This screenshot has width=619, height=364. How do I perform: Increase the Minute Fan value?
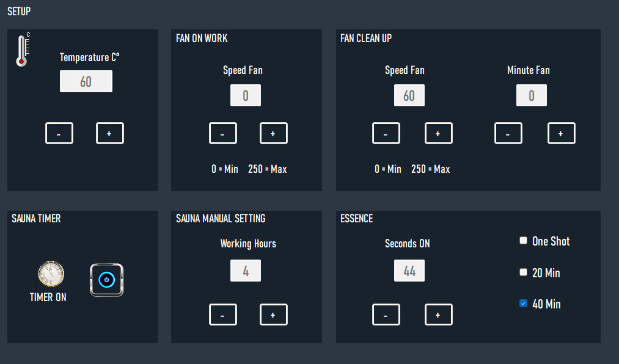tap(562, 133)
